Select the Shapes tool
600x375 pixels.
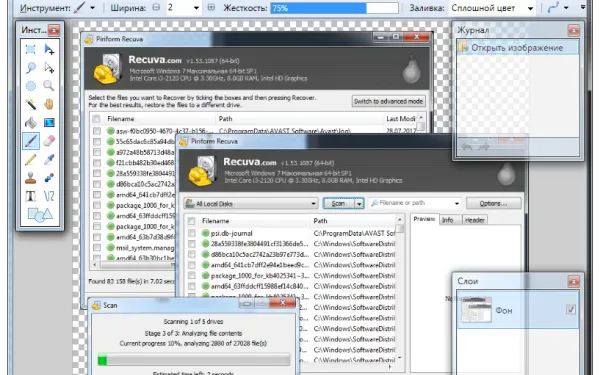coord(40,215)
